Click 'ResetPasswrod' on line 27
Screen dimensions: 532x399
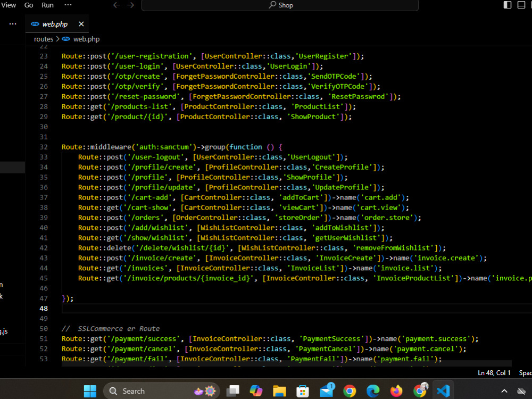pos(358,97)
